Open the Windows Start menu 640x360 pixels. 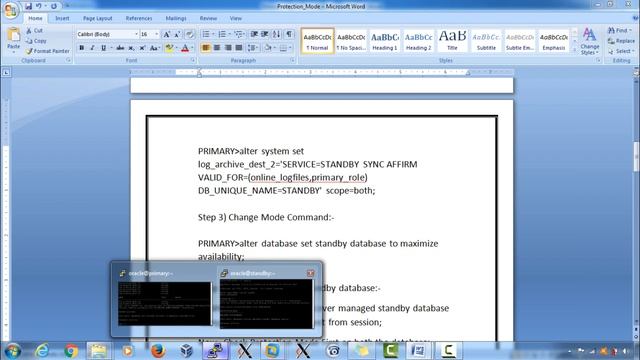pyautogui.click(x=12, y=351)
